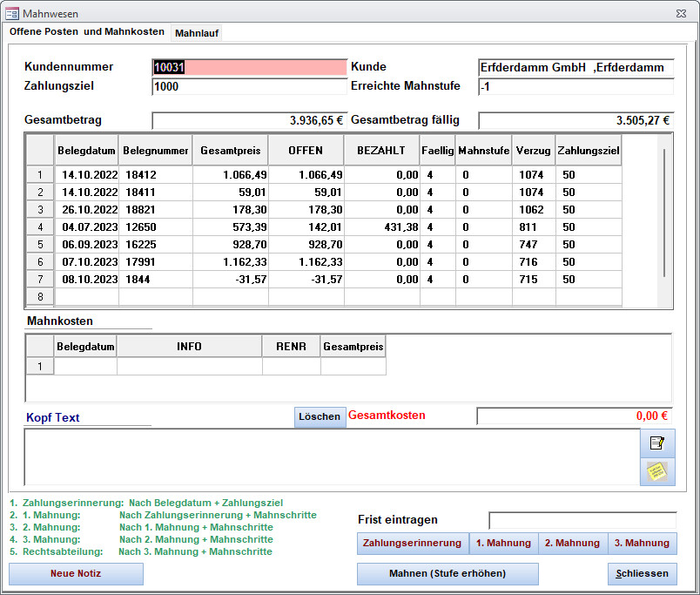Click the yellow sticky note icon
Image resolution: width=700 pixels, height=595 pixels.
click(x=656, y=471)
